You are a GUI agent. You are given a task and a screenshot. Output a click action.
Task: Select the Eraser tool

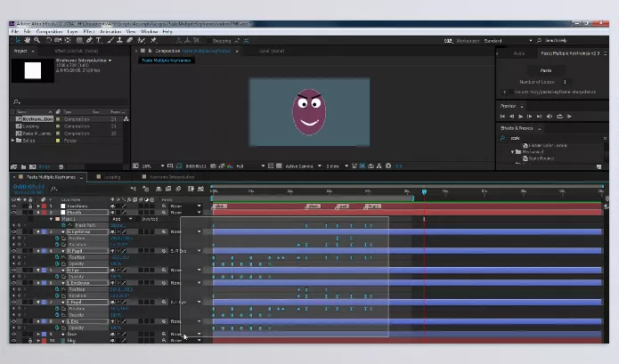coord(129,40)
